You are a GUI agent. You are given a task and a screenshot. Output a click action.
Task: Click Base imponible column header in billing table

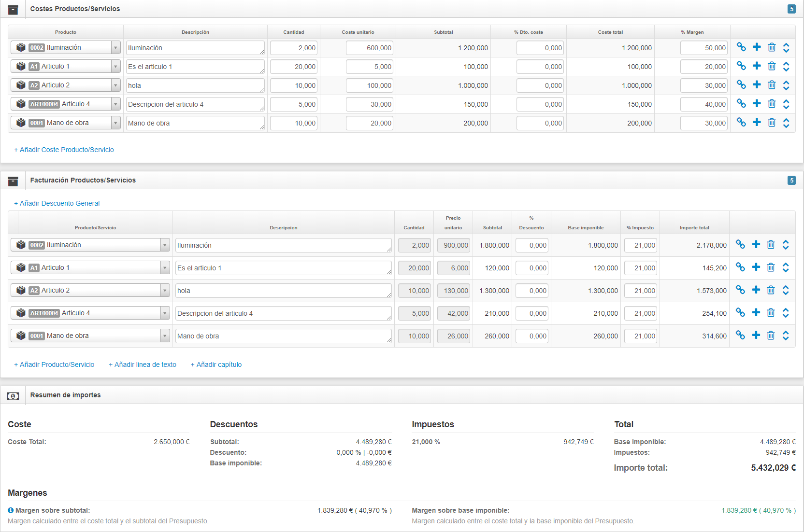pyautogui.click(x=586, y=228)
